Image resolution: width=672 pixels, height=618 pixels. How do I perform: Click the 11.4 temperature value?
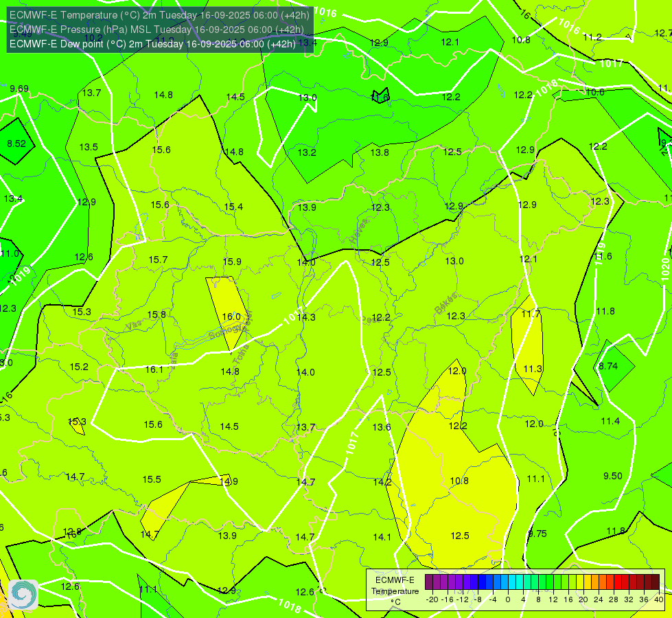[610, 421]
